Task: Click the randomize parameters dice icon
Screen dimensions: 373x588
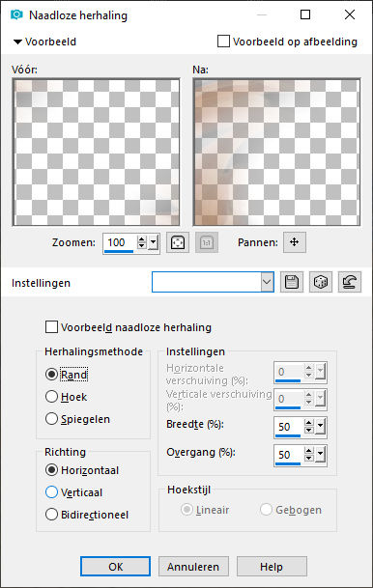Action: 321,282
